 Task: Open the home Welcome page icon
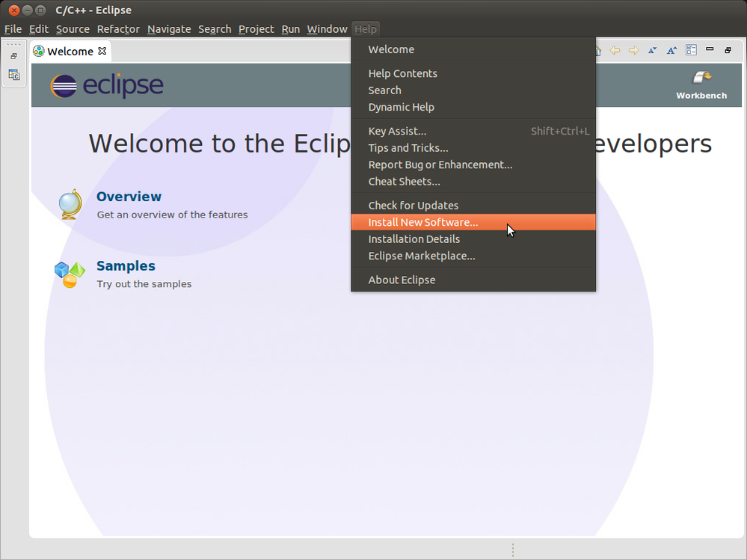click(597, 50)
